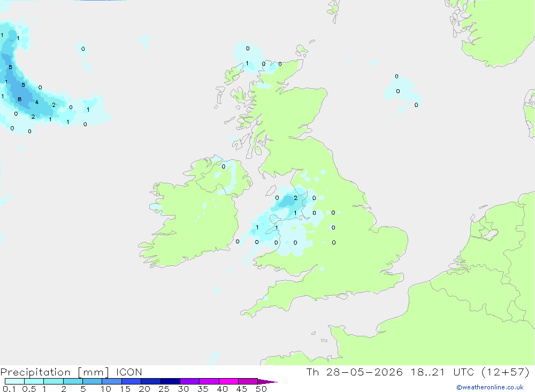
Task: Click the date text '28-05-2026'
Action: [364, 372]
